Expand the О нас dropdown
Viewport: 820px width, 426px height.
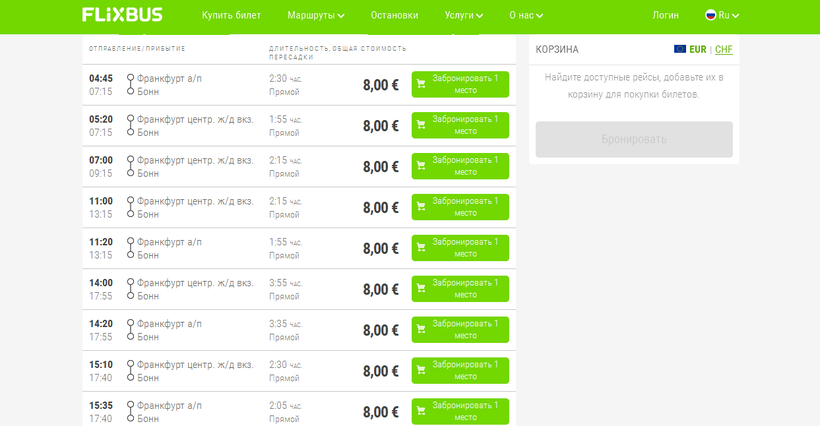[526, 15]
